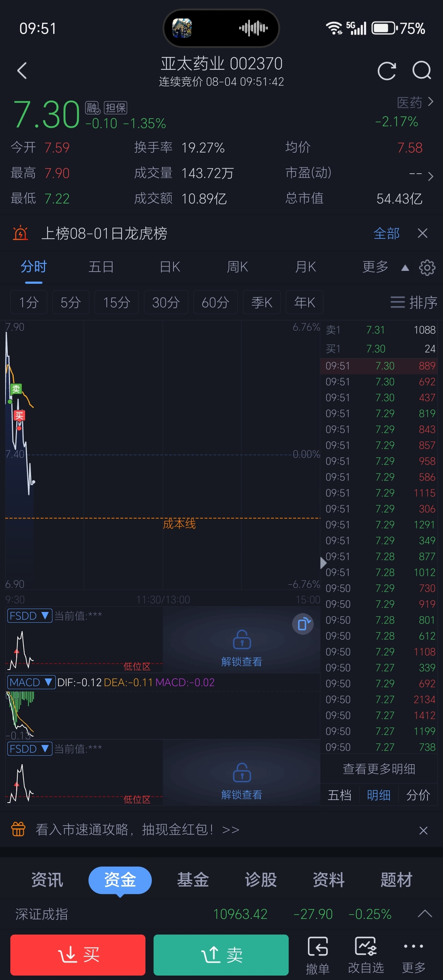The image size is (443, 980).
Task: Open the 资料 bottom tab
Action: (x=329, y=880)
